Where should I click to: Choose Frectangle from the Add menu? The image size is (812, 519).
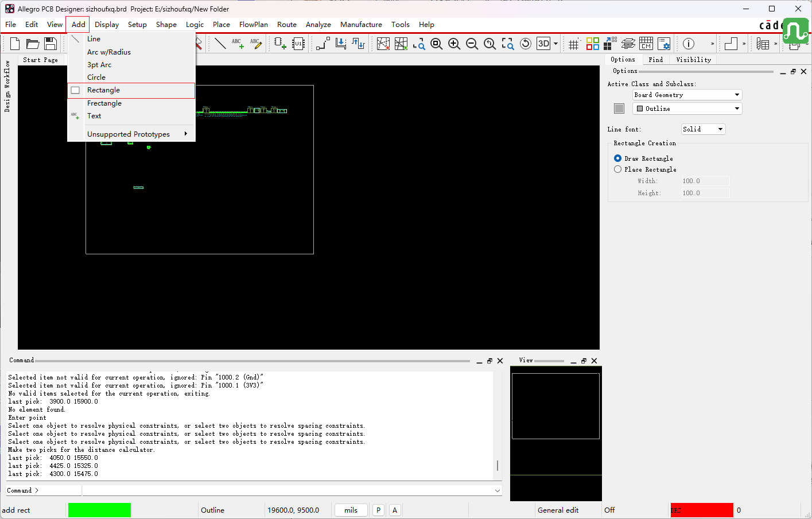coord(131,103)
